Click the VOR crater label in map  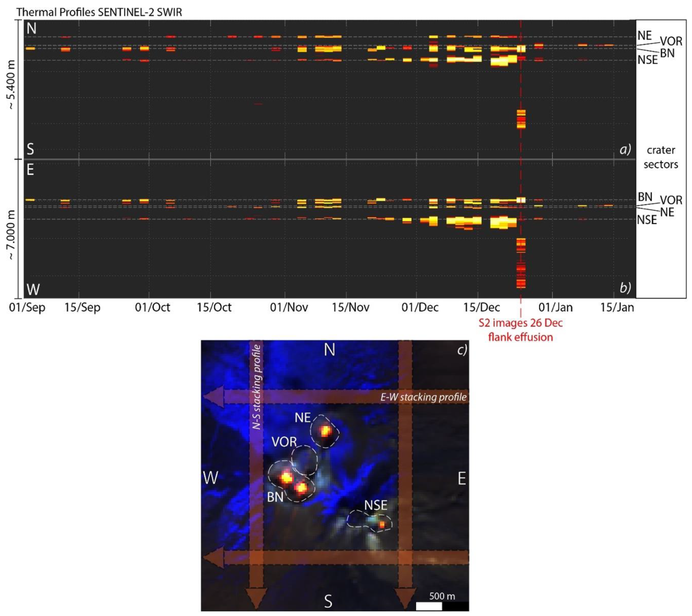(284, 442)
